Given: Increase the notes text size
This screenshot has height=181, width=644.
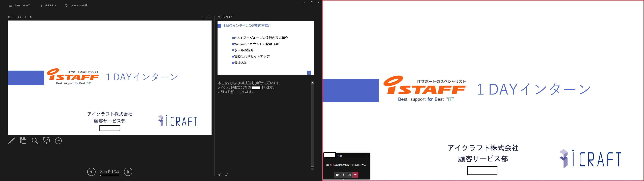Looking at the screenshot, I should pyautogui.click(x=219, y=175).
